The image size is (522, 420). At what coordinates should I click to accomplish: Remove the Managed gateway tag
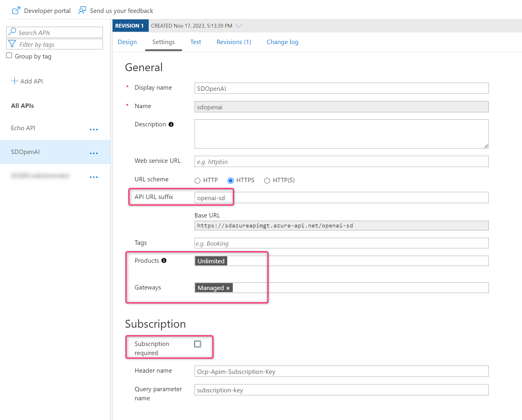[x=228, y=288]
